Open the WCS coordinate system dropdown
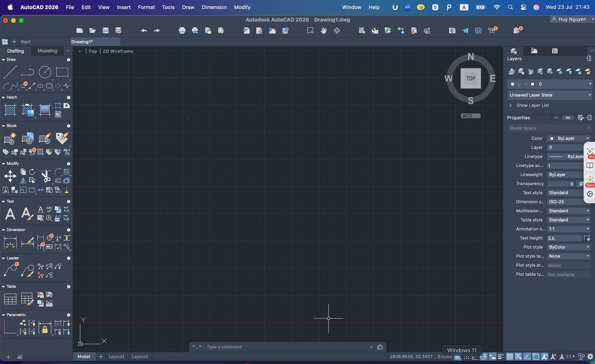 (471, 116)
